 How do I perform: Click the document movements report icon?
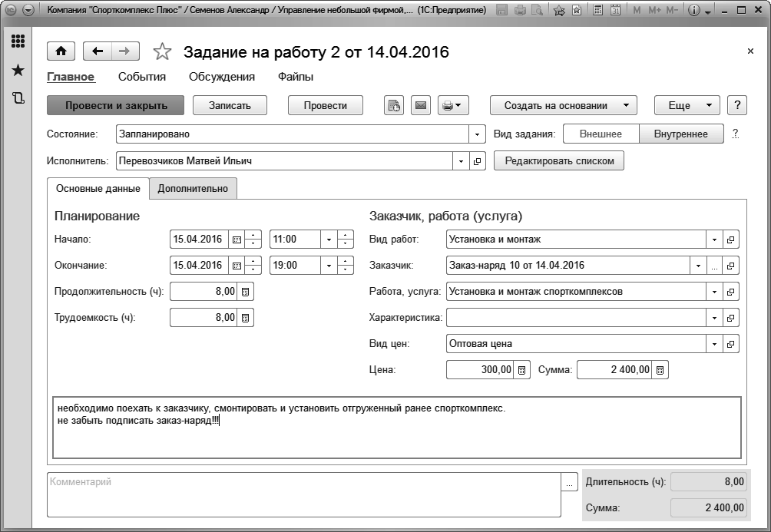point(394,105)
